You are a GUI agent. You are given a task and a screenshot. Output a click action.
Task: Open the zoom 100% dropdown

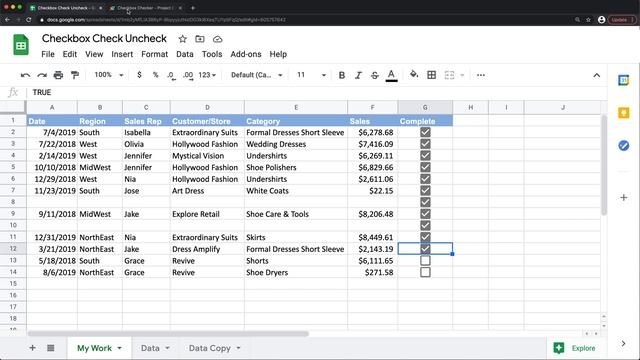click(109, 75)
